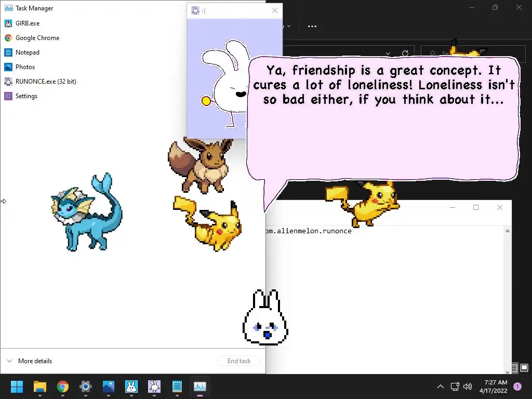Open network status in system tray
The height and width of the screenshot is (399, 532).
click(455, 387)
